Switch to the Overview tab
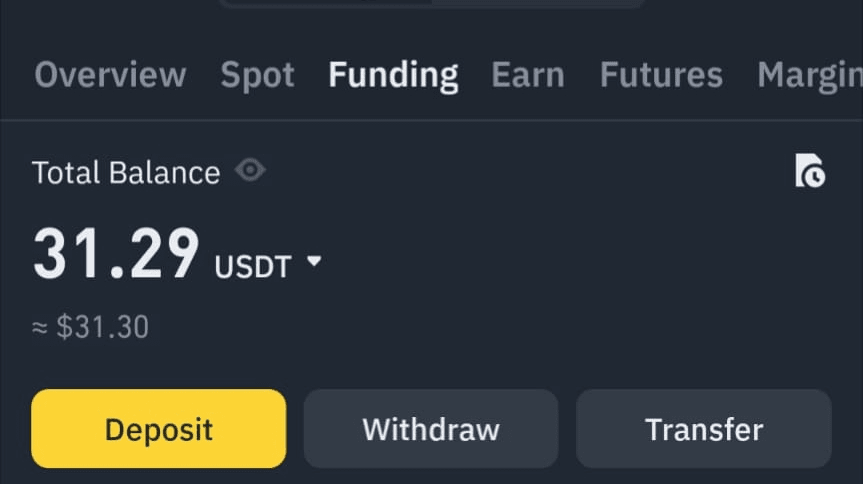Image resolution: width=863 pixels, height=484 pixels. pyautogui.click(x=111, y=74)
